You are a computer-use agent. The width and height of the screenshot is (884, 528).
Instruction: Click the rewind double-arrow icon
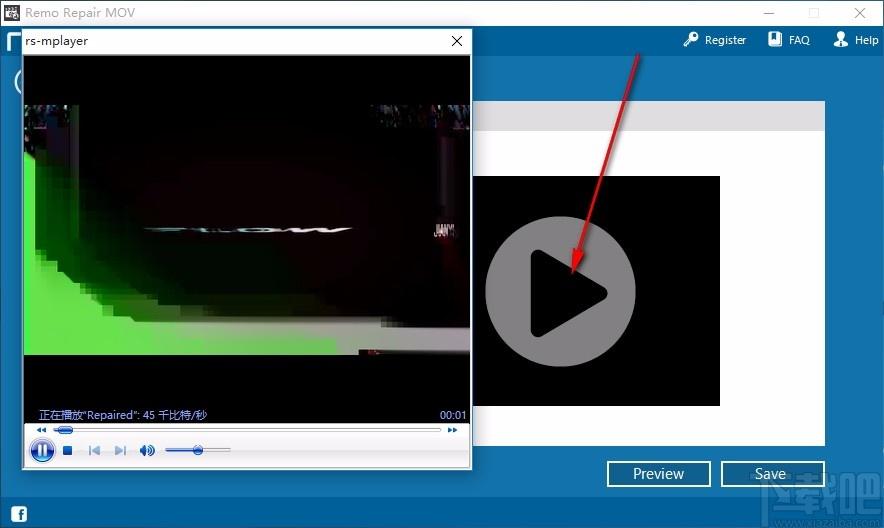(x=42, y=430)
